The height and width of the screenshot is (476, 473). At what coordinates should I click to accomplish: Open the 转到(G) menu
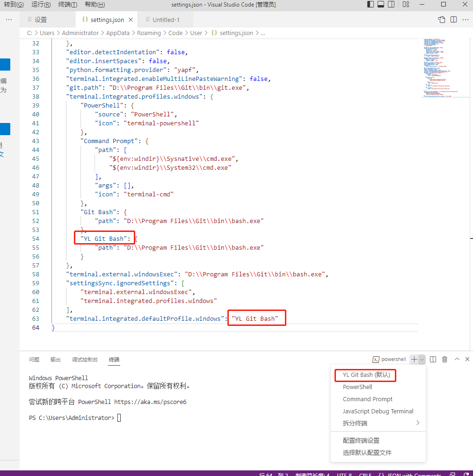[14, 4]
